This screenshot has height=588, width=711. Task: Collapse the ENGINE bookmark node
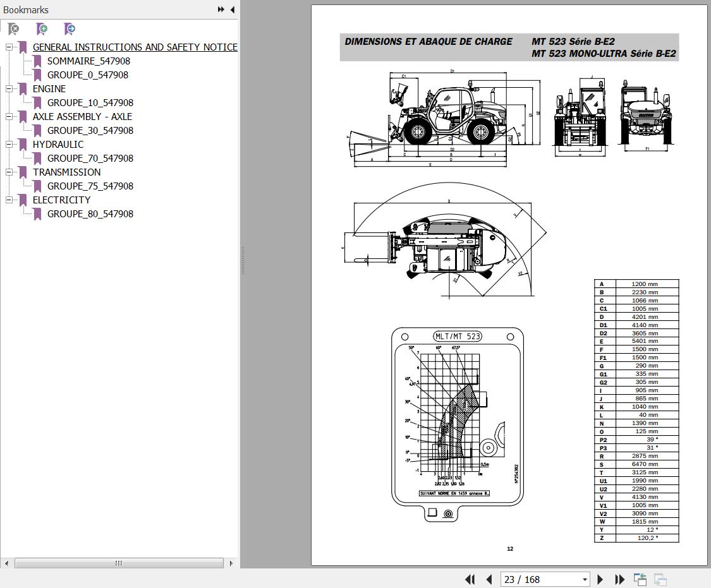coord(9,89)
